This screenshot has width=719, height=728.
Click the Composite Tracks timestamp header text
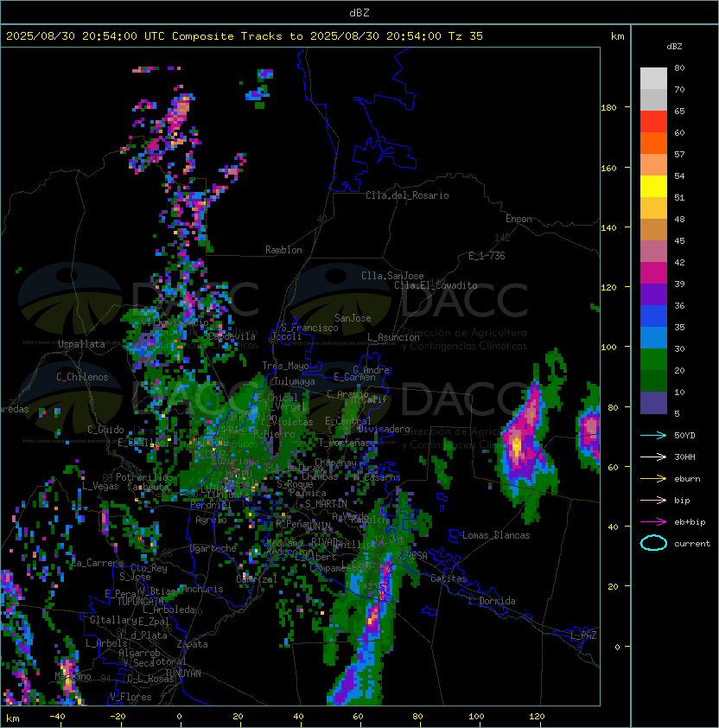click(245, 36)
